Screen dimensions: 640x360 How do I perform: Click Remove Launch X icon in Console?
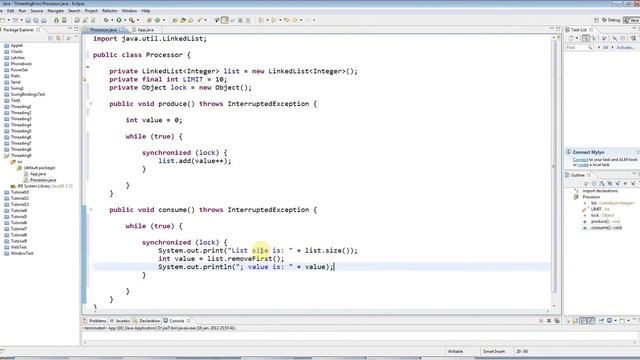pos(549,321)
